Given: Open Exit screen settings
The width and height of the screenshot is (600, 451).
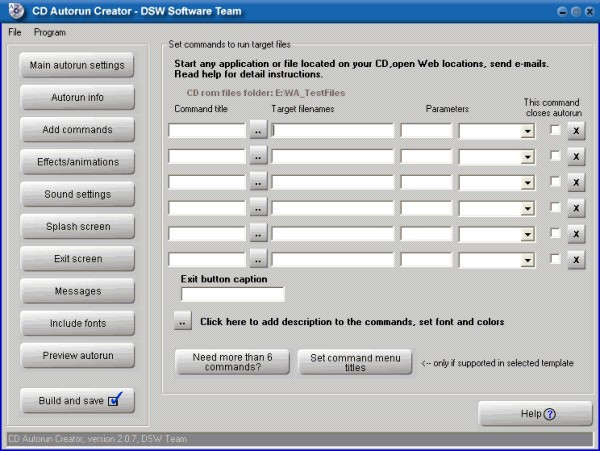Looking at the screenshot, I should (x=77, y=259).
